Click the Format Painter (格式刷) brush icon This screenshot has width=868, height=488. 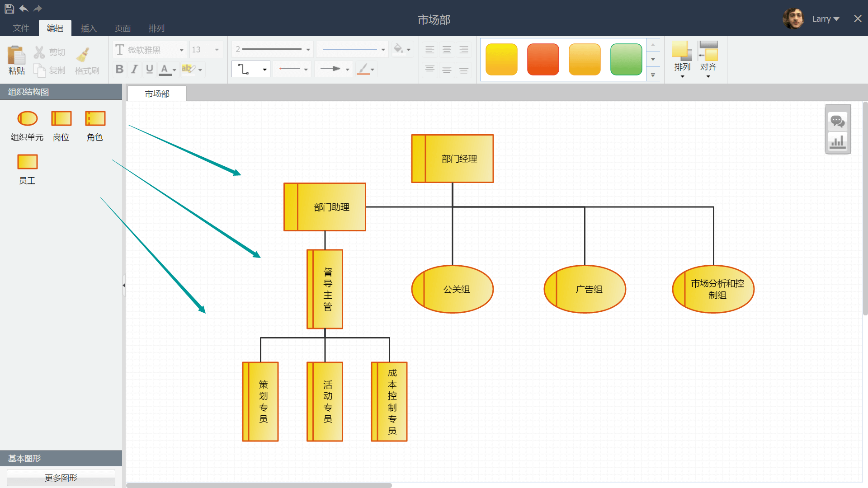83,55
